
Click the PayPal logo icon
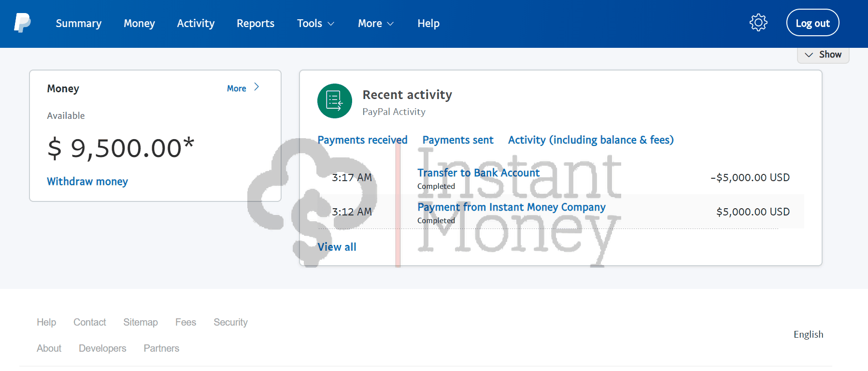(x=22, y=23)
